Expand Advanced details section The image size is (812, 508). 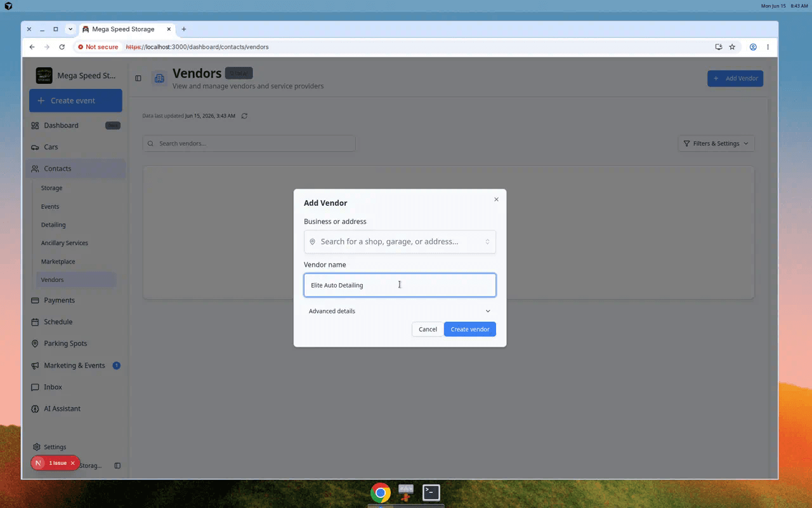[x=400, y=311]
